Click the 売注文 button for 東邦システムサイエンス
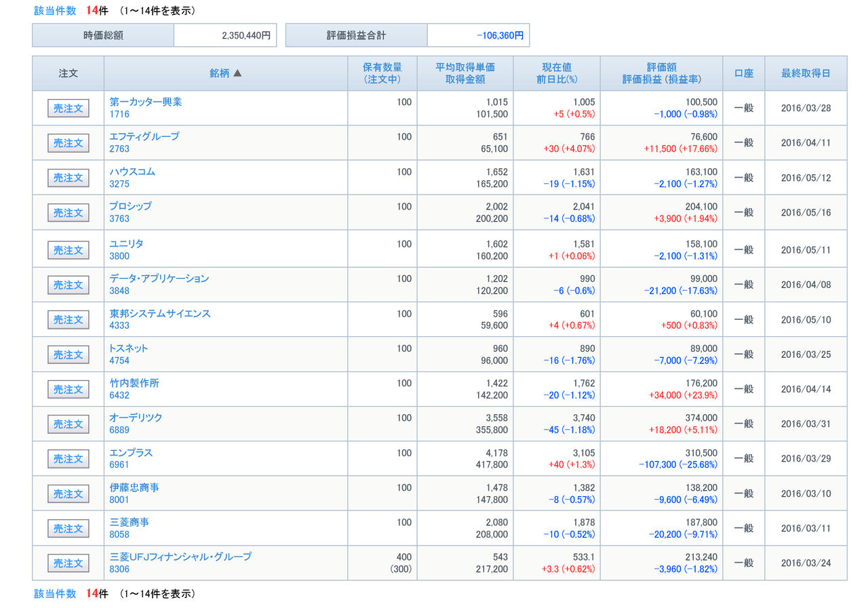The height and width of the screenshot is (608, 868). click(x=68, y=319)
